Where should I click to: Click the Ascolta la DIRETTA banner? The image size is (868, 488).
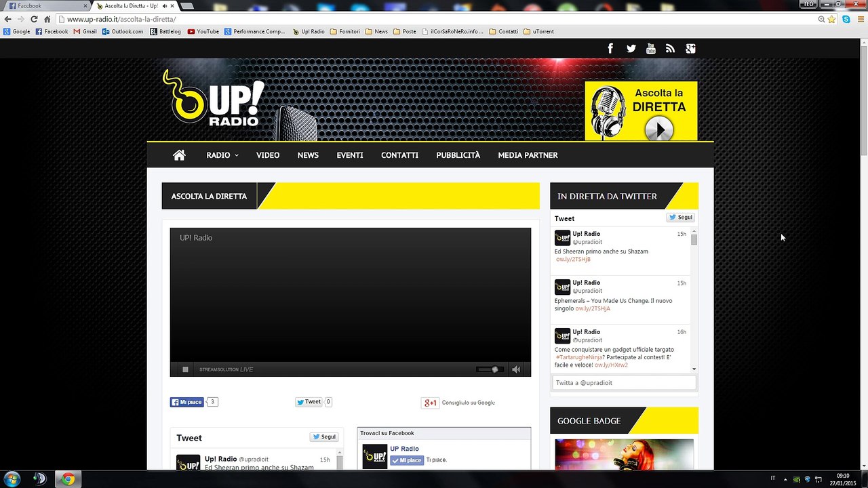pos(641,110)
